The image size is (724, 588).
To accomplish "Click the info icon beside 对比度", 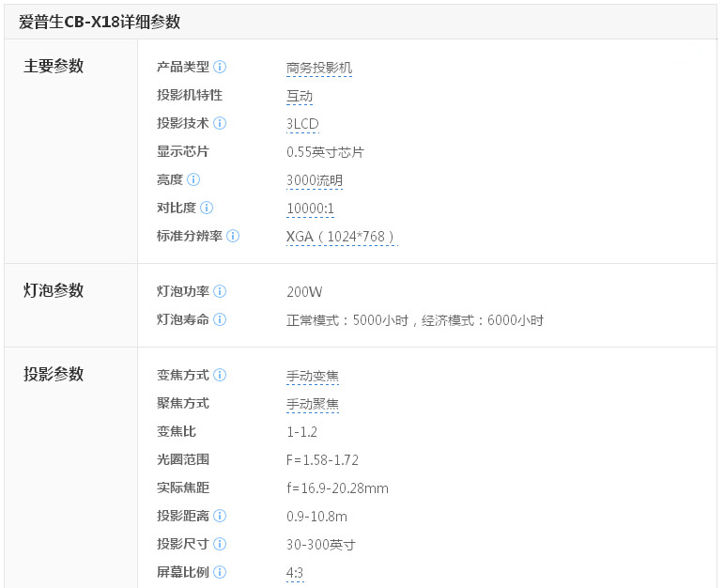I will tap(207, 208).
